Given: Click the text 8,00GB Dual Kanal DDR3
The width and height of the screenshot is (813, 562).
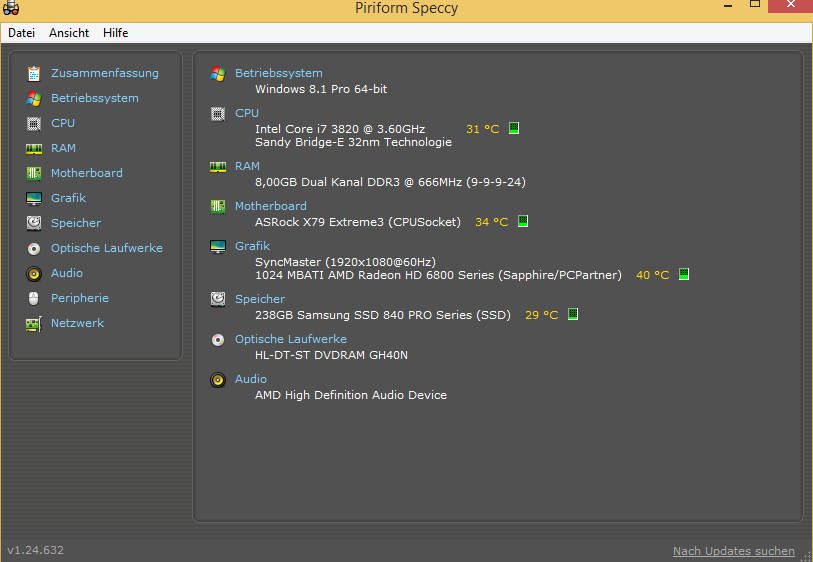Looking at the screenshot, I should 327,182.
